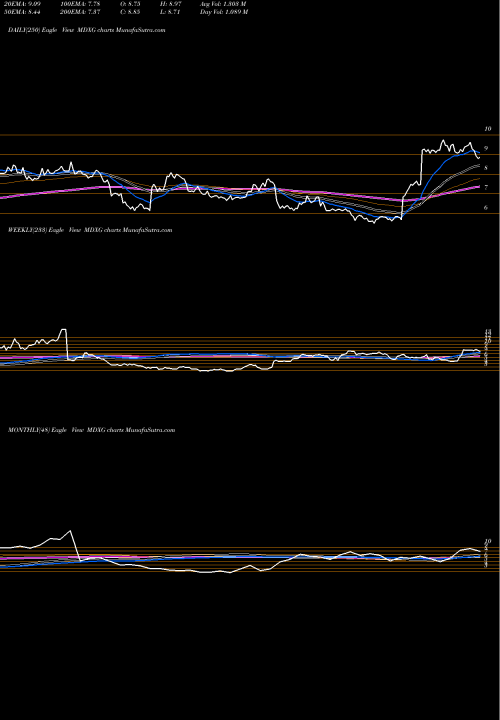Click the Day Vol reading
This screenshot has width=500, height=720.
[x=224, y=12]
